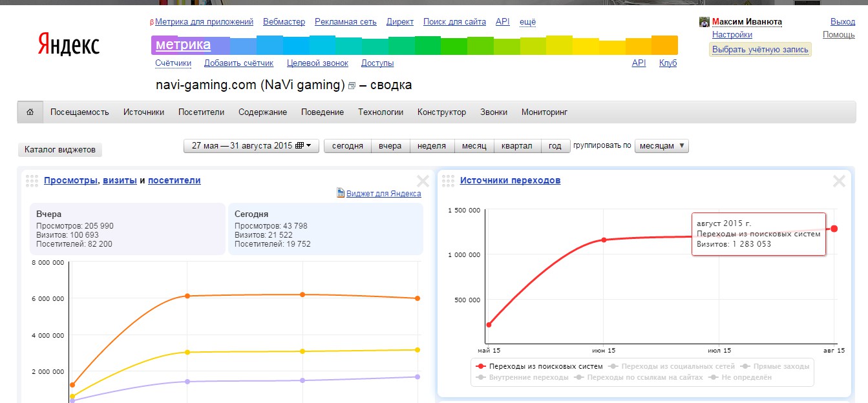Click the Максим Иванюта username
This screenshot has height=403, width=868.
[747, 22]
